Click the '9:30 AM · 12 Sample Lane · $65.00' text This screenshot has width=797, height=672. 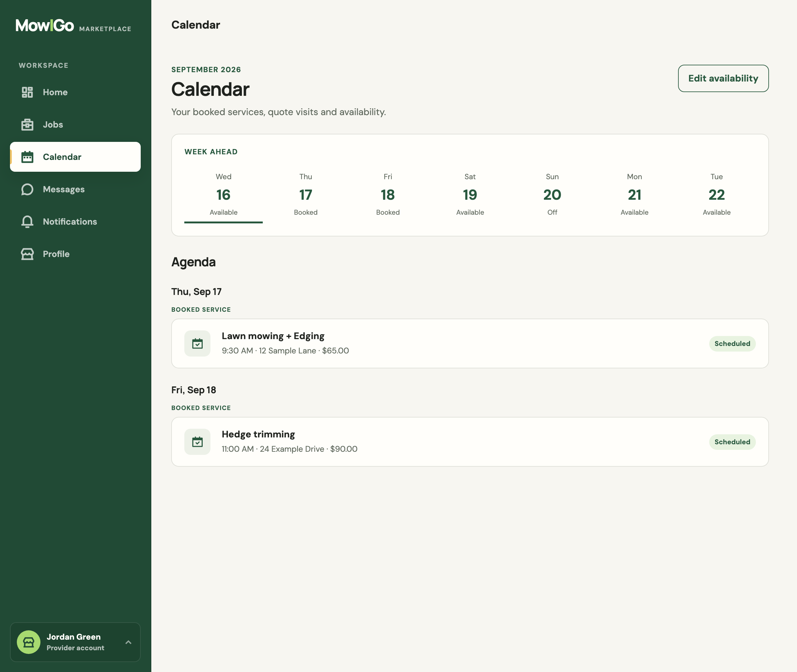click(285, 351)
